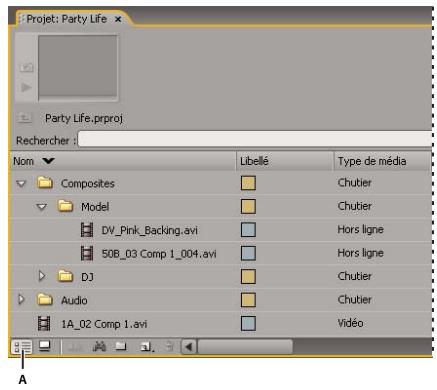Click the scroll left arrow

(x=189, y=347)
